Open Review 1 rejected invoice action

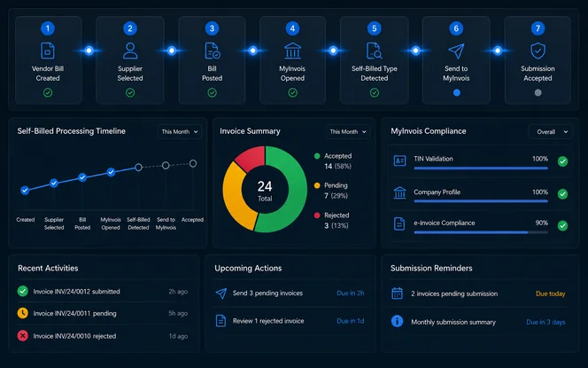[290, 321]
